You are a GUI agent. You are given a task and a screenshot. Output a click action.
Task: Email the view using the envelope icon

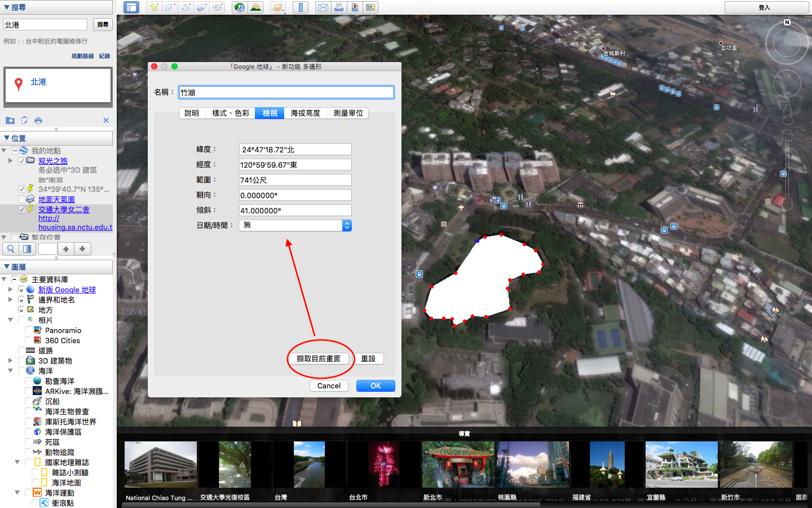pos(323,7)
